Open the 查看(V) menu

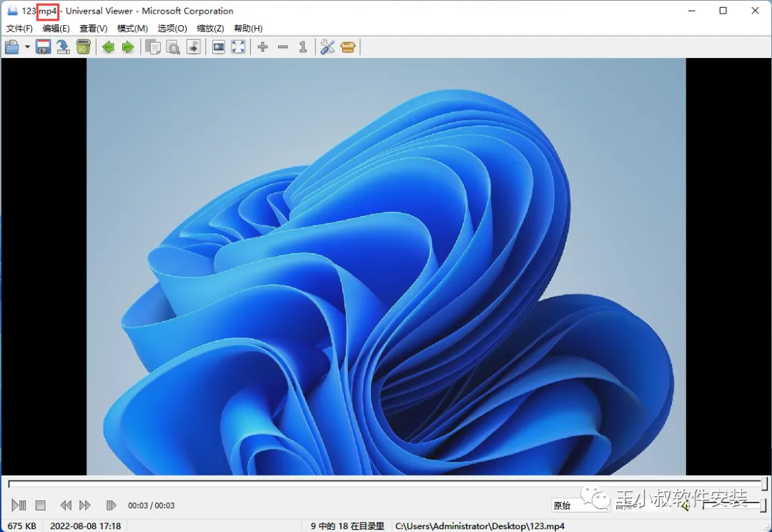[x=94, y=29]
